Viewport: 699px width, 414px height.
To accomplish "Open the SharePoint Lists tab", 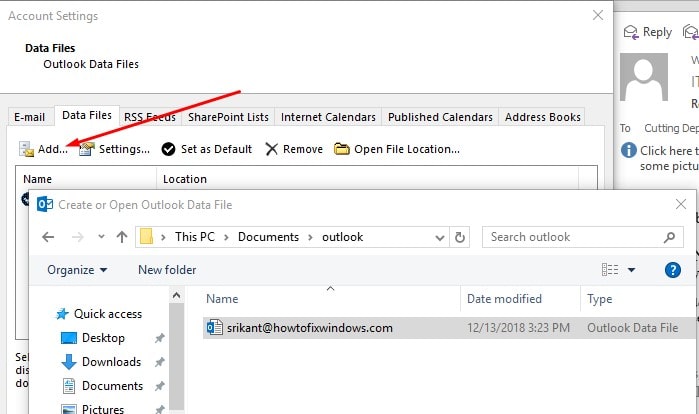I will point(228,117).
